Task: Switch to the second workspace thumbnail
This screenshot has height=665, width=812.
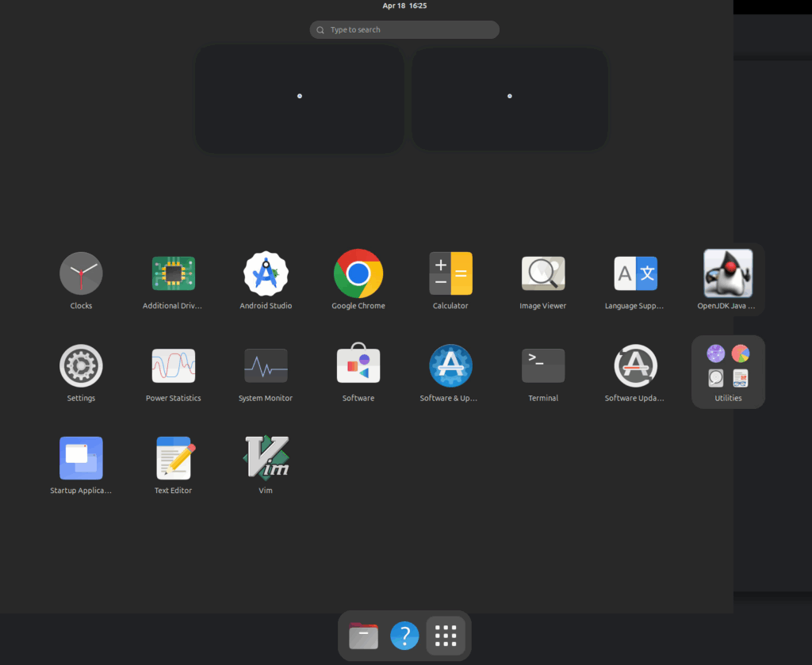Action: 509,98
